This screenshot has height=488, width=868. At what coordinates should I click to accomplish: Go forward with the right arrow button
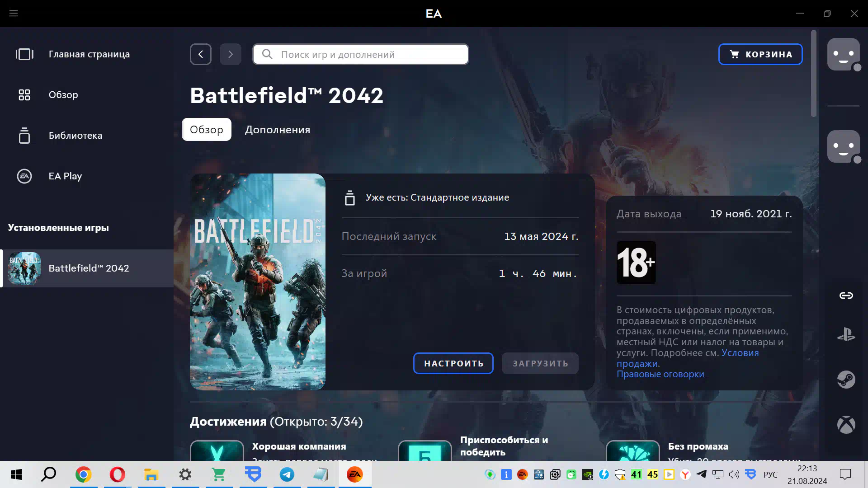[231, 54]
